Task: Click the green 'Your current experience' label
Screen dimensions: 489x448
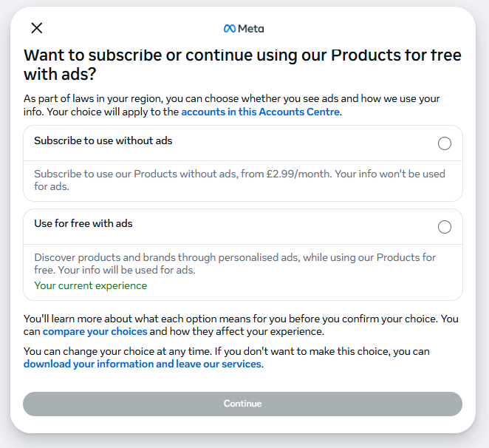Action: point(91,285)
